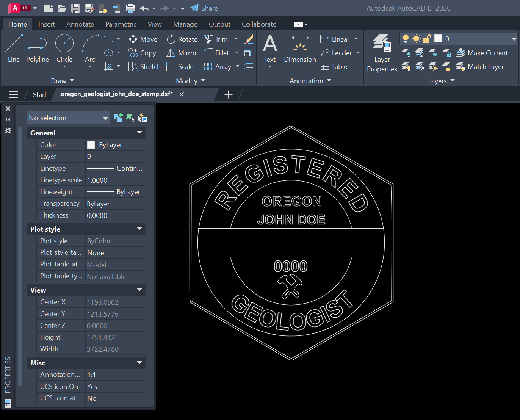Toggle Properties palette auto-hide
Viewport: 520px width, 420px height.
point(8,119)
